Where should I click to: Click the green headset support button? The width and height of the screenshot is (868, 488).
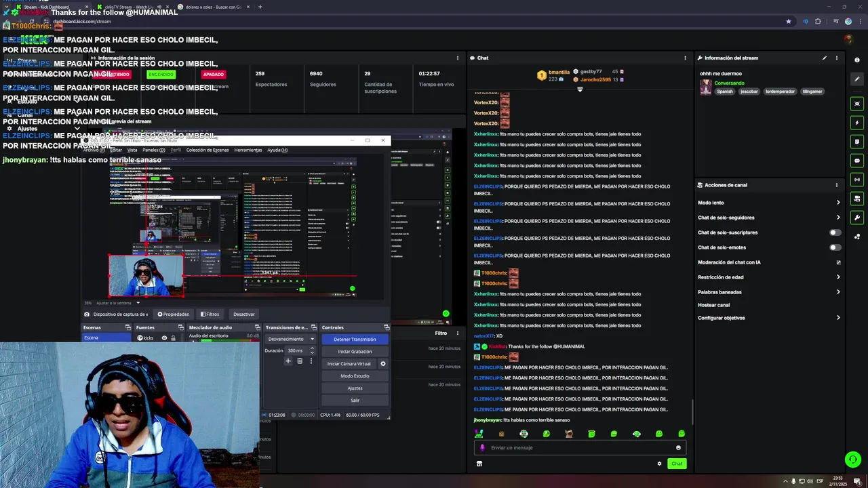coord(852,460)
